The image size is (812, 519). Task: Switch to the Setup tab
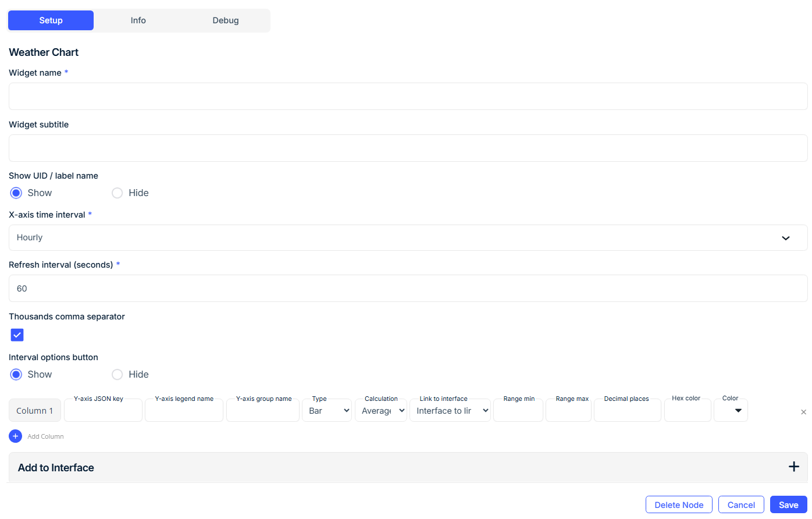[x=51, y=20]
